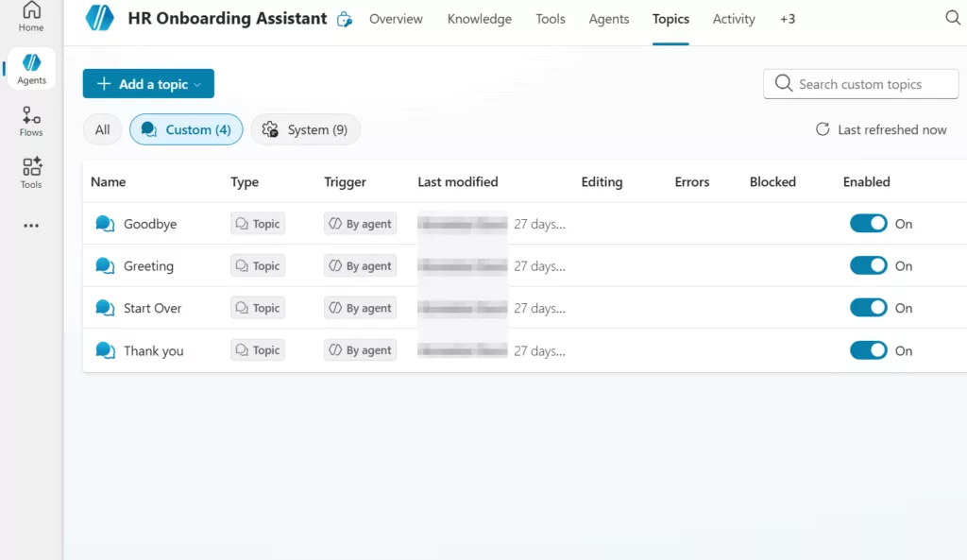Show All topics filter
Viewport: 967px width, 560px height.
(102, 129)
